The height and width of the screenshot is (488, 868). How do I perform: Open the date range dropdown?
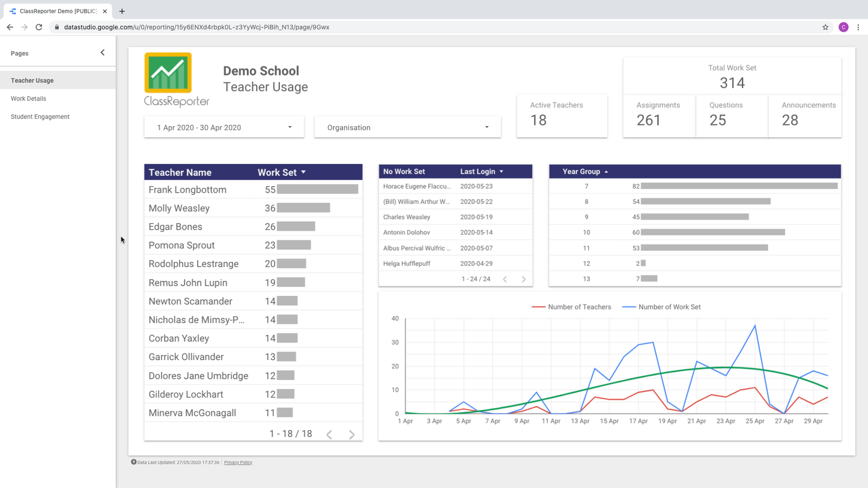[x=223, y=127]
